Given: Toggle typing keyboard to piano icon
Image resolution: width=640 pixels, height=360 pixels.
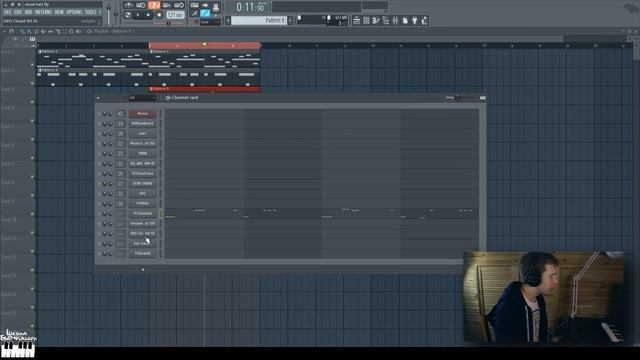Looking at the screenshot, I should tap(194, 5).
